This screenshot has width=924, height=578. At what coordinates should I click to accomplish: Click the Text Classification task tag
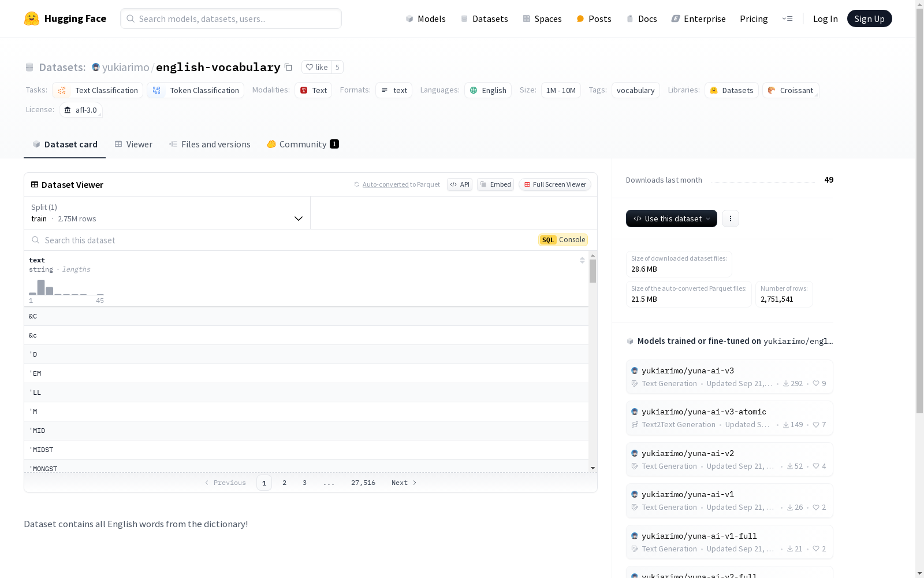click(x=98, y=90)
